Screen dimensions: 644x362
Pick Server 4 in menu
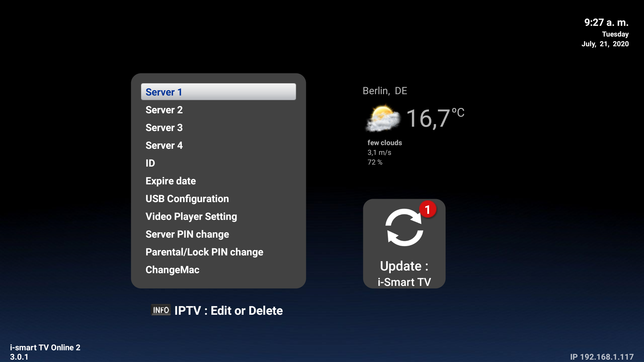pos(164,145)
